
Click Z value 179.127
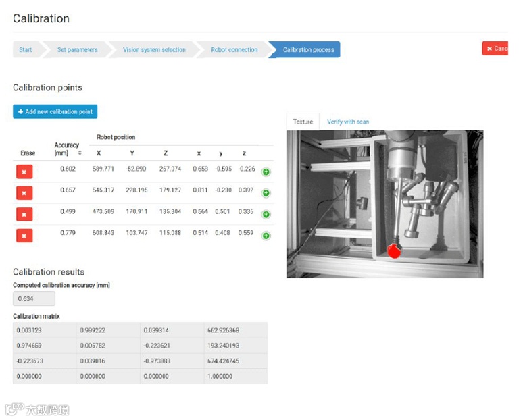(170, 190)
